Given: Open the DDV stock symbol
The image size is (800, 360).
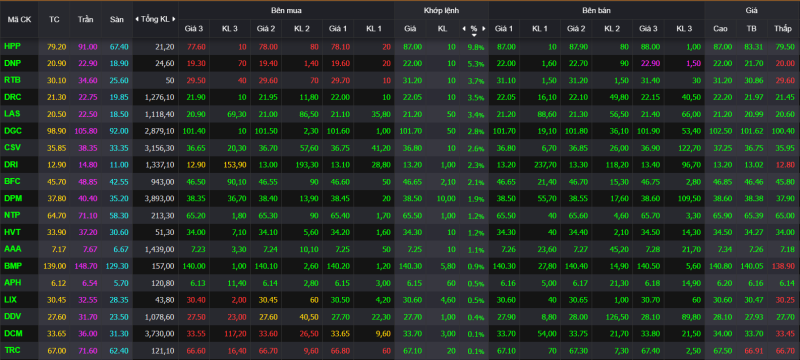Looking at the screenshot, I should pyautogui.click(x=12, y=317).
